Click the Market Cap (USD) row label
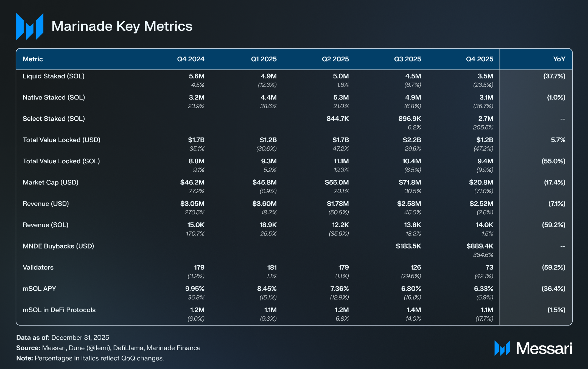The width and height of the screenshot is (588, 369). [x=51, y=182]
